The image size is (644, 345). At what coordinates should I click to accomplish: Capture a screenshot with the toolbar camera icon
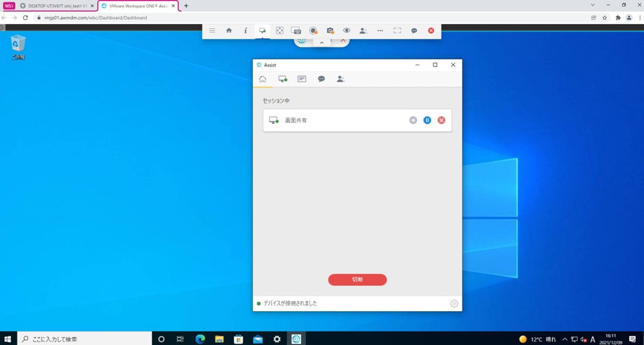330,30
